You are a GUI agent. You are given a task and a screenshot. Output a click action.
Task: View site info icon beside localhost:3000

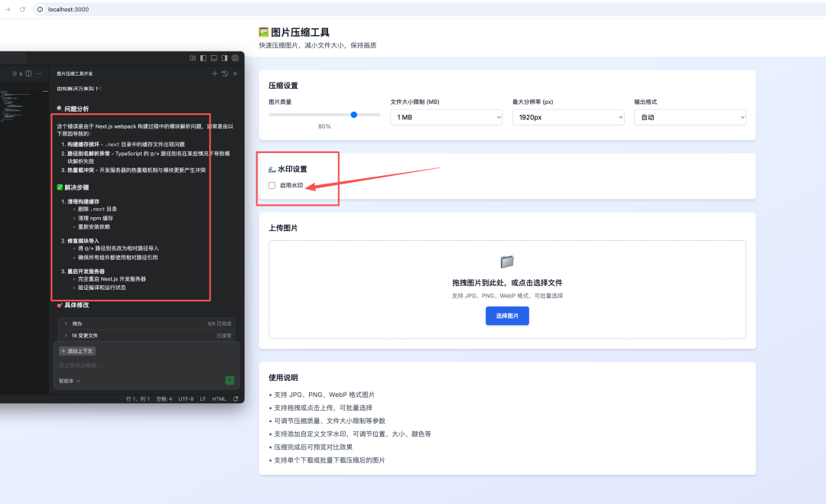(x=40, y=9)
